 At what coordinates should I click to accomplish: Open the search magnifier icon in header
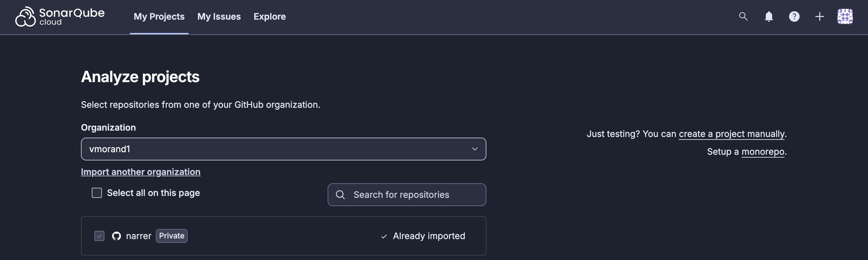pyautogui.click(x=743, y=16)
